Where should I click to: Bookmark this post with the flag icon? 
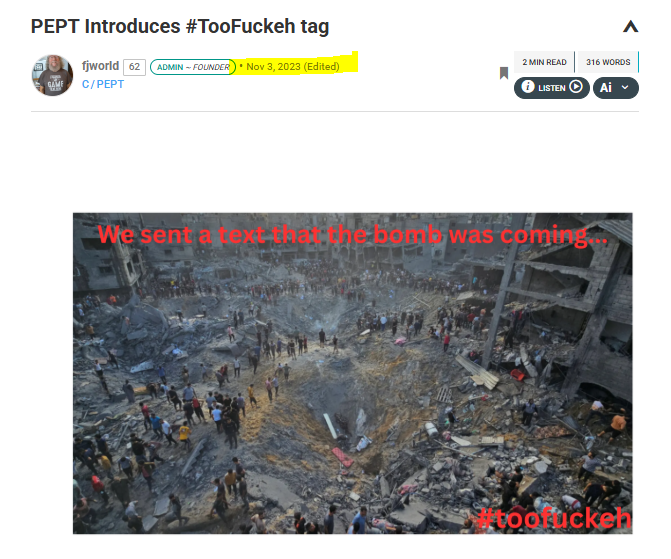504,73
